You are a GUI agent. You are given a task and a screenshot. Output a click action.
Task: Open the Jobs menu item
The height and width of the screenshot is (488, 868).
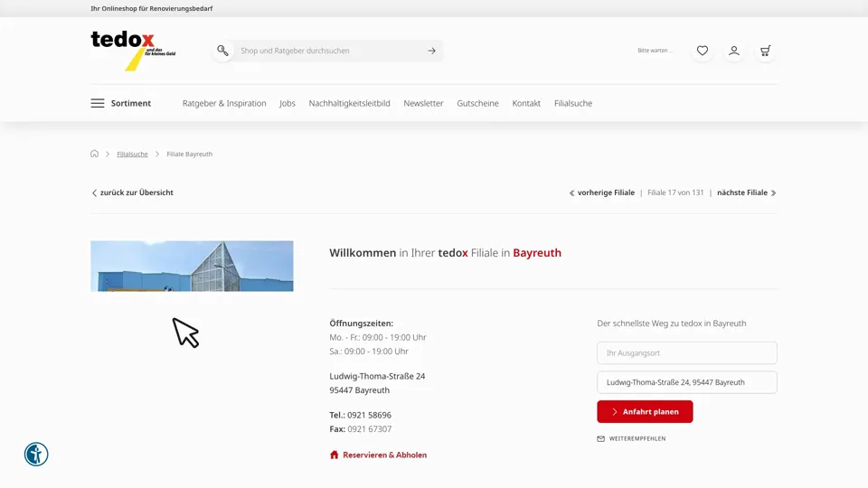[x=288, y=103]
